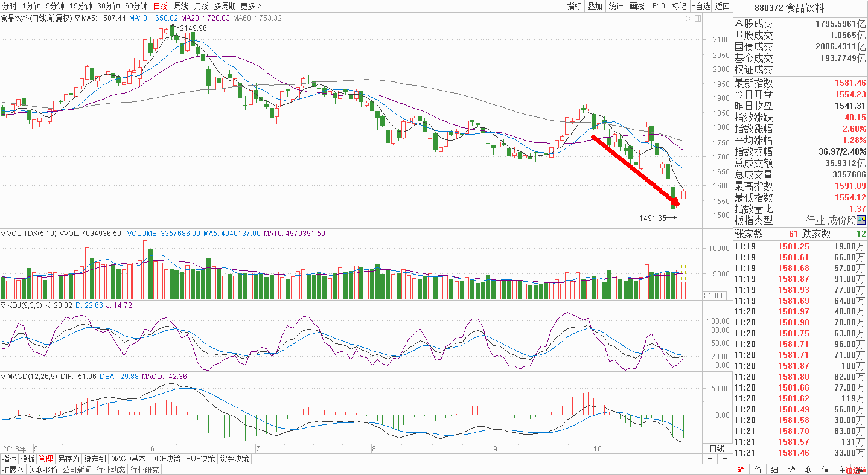Screen dimensions: 868x475
Task: Select the 笔 tick tab
Action: click(741, 470)
